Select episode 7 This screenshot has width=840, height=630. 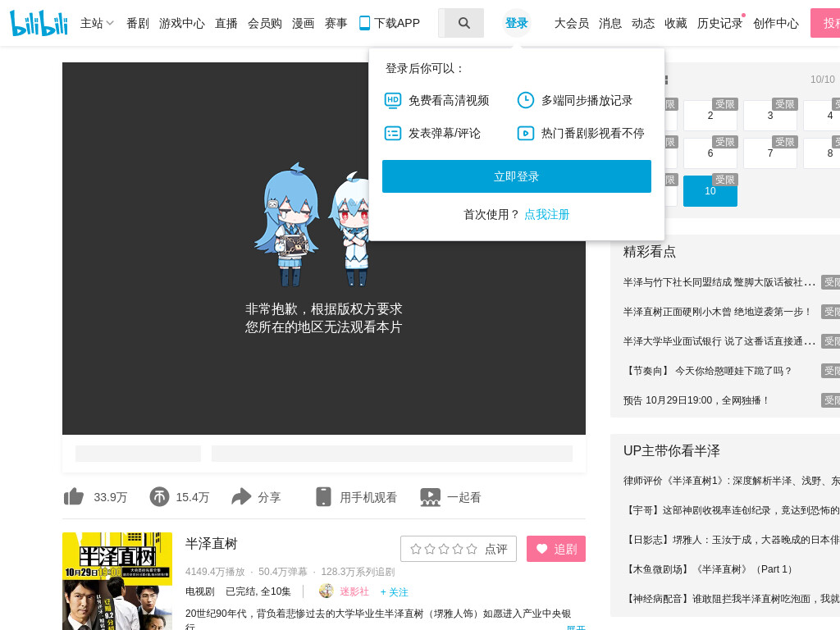[x=770, y=153]
